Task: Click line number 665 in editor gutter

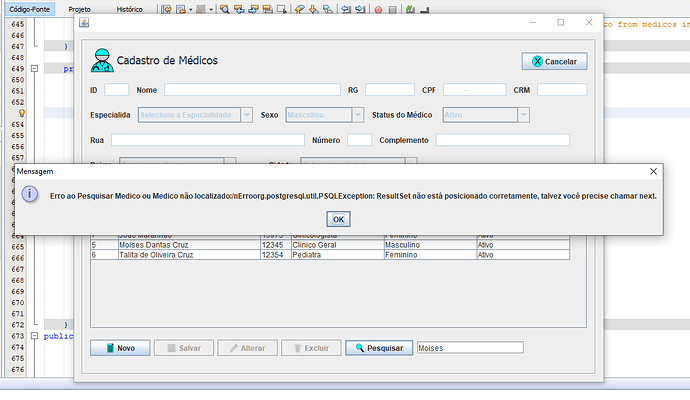Action: tap(18, 247)
